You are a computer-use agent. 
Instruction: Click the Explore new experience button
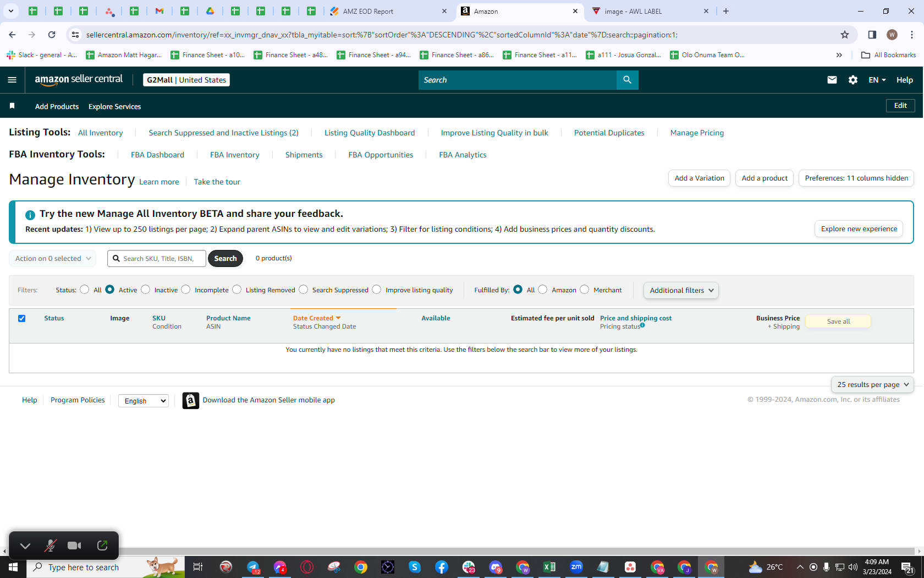[x=859, y=229]
